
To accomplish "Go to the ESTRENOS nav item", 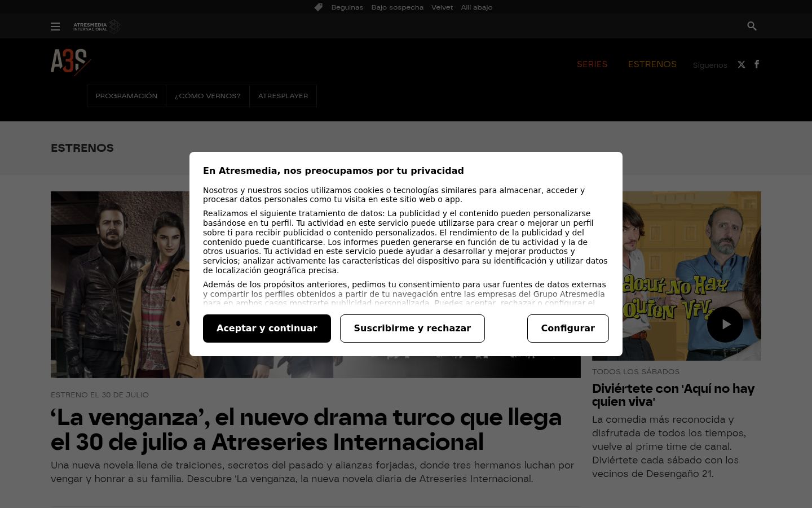I will pos(652,64).
